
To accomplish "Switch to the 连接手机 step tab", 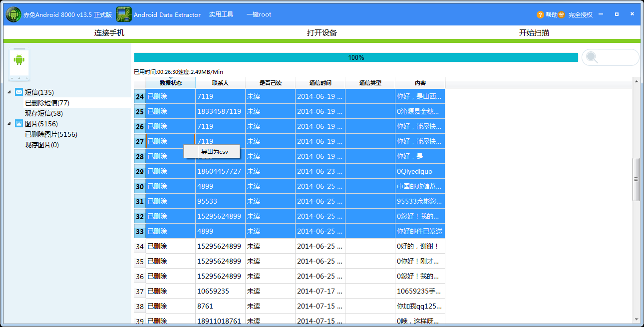I will [109, 33].
